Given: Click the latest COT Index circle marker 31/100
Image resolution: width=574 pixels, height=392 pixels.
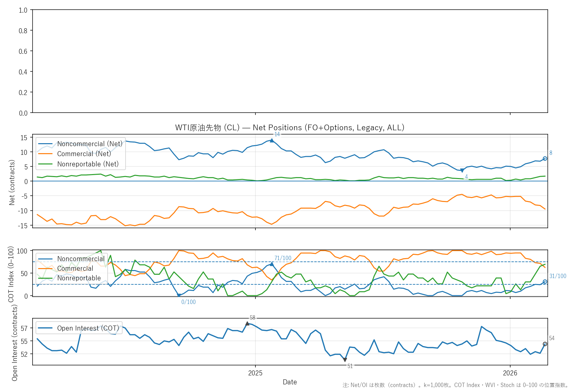Looking at the screenshot, I should [x=545, y=282].
